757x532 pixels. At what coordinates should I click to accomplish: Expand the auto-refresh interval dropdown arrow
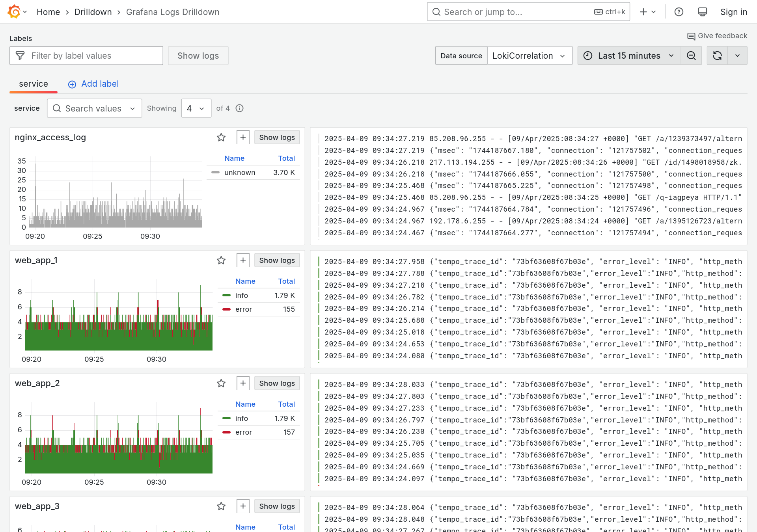click(x=737, y=56)
